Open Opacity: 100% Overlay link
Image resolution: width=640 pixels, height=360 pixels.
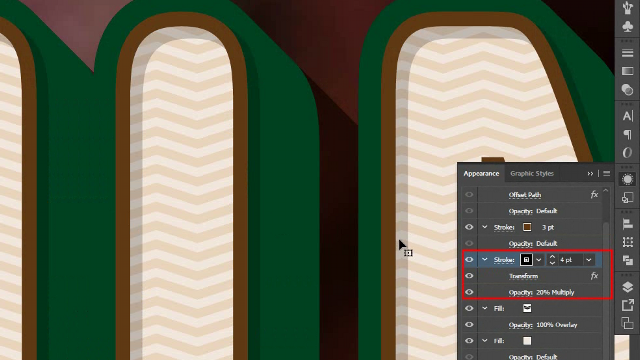543,325
